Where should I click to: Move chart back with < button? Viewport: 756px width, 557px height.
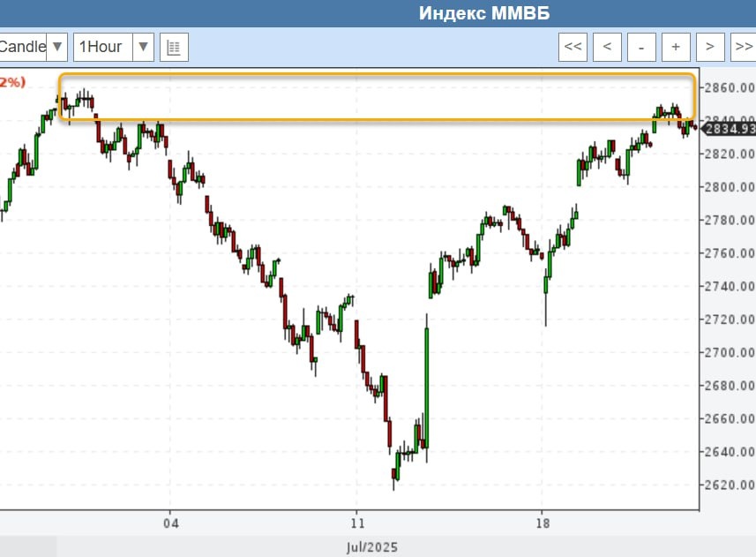click(x=607, y=47)
